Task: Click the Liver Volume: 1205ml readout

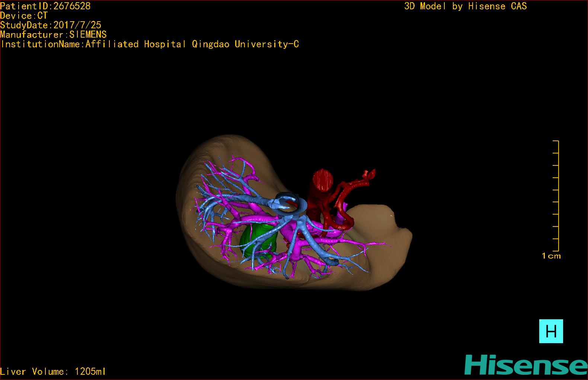Action: click(x=53, y=371)
